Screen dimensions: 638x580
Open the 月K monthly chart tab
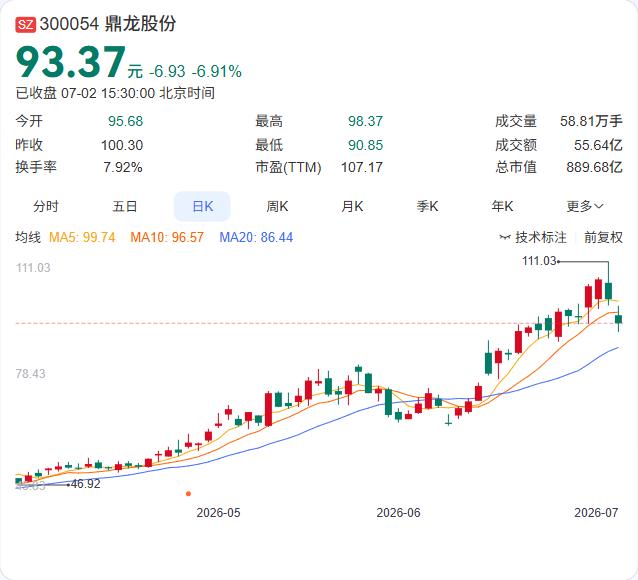coord(352,206)
